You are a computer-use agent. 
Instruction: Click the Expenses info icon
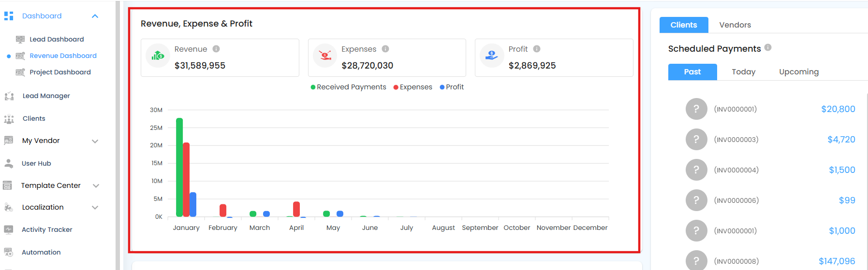pos(385,49)
